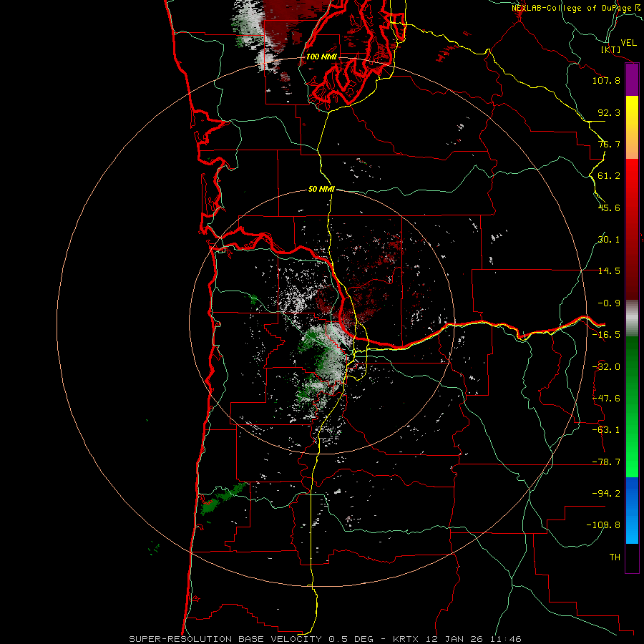Click the 14.5 legend value
Image resolution: width=644 pixels, height=644 pixels.
(609, 271)
